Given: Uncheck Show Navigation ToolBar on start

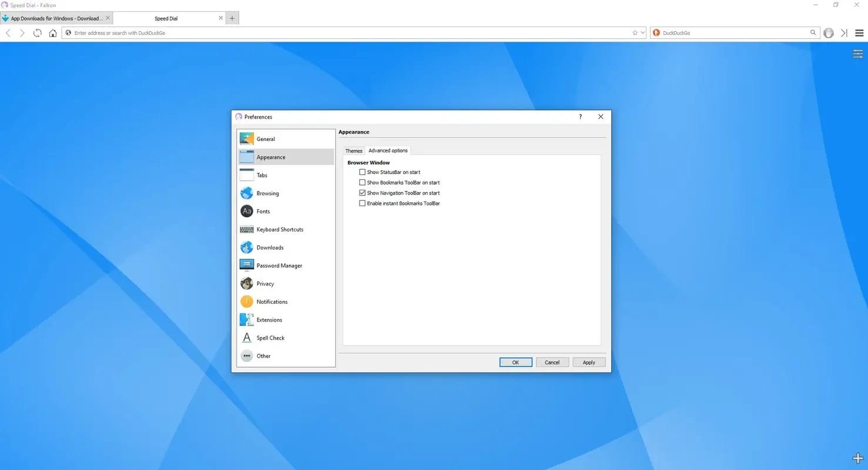Looking at the screenshot, I should pos(362,193).
